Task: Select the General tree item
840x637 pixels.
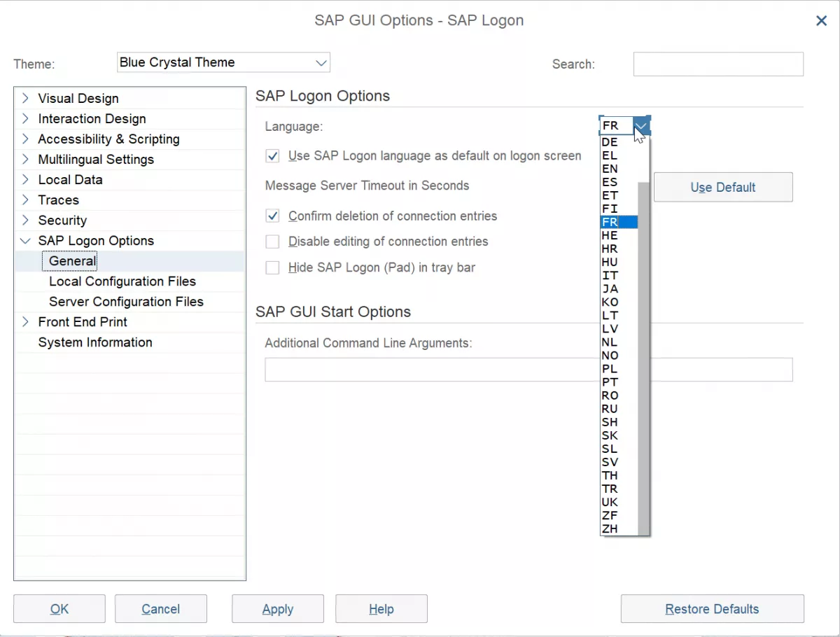Action: tap(72, 261)
